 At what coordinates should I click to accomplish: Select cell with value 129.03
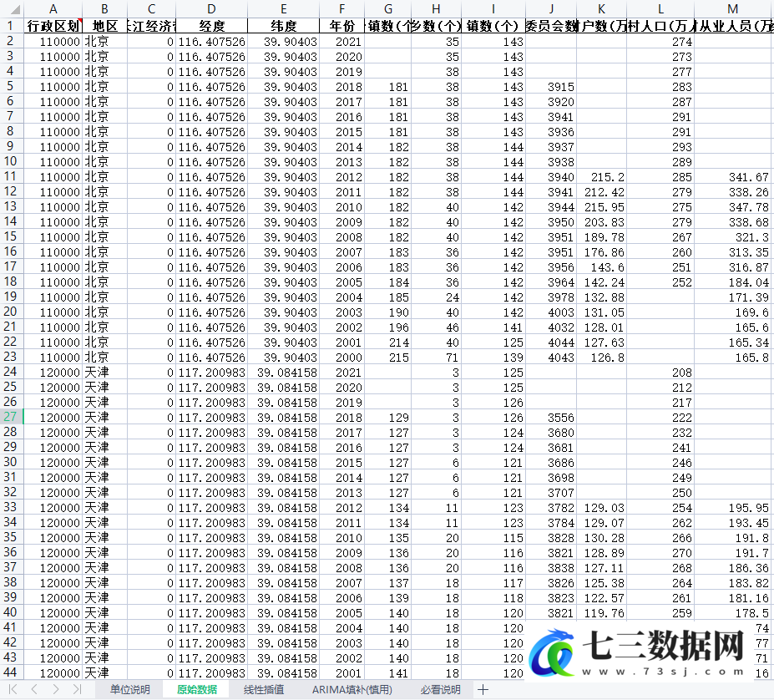click(x=601, y=508)
